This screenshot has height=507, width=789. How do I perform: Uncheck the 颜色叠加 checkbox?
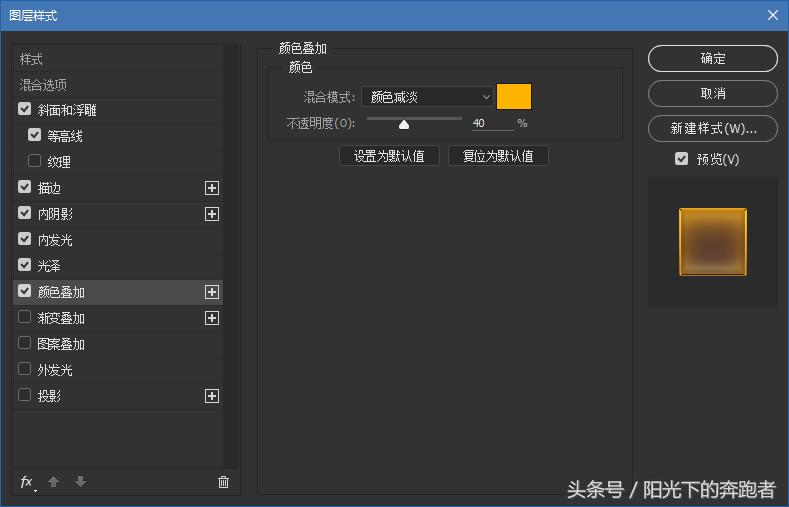[24, 291]
